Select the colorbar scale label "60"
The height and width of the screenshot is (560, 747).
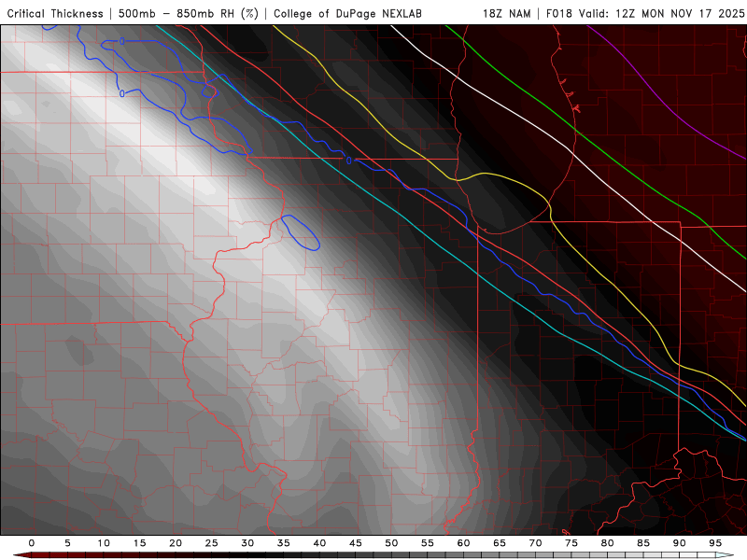coord(463,543)
